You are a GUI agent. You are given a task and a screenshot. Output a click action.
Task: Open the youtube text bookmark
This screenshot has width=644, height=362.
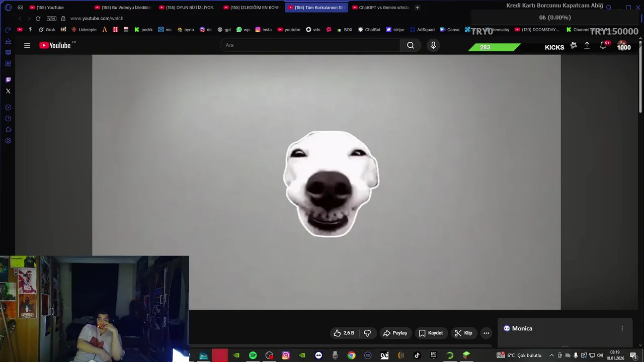click(x=289, y=30)
